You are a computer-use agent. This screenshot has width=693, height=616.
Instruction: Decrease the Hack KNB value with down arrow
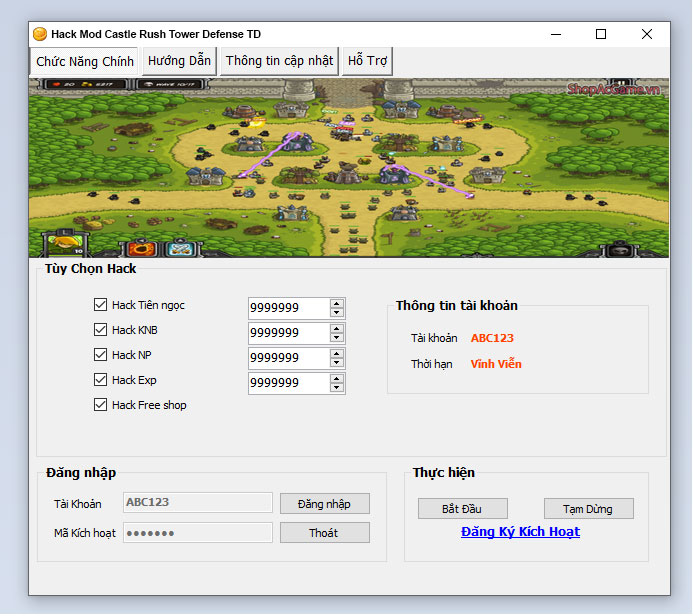(337, 338)
